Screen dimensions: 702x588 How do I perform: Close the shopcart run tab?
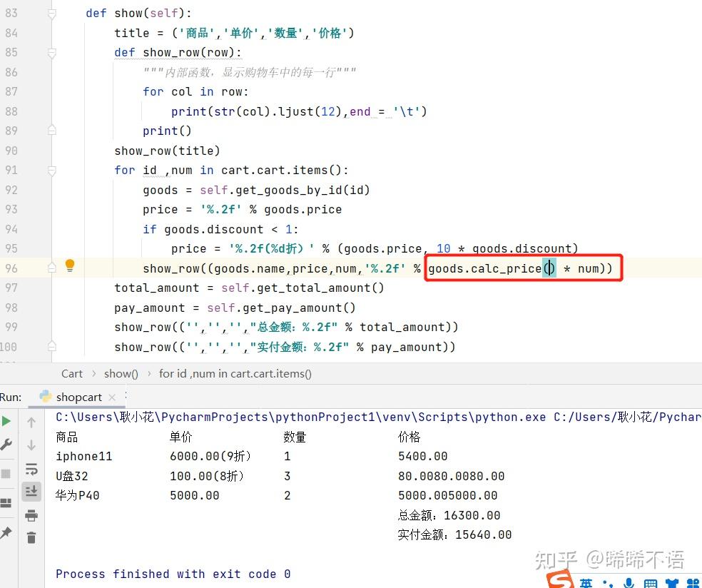[111, 397]
